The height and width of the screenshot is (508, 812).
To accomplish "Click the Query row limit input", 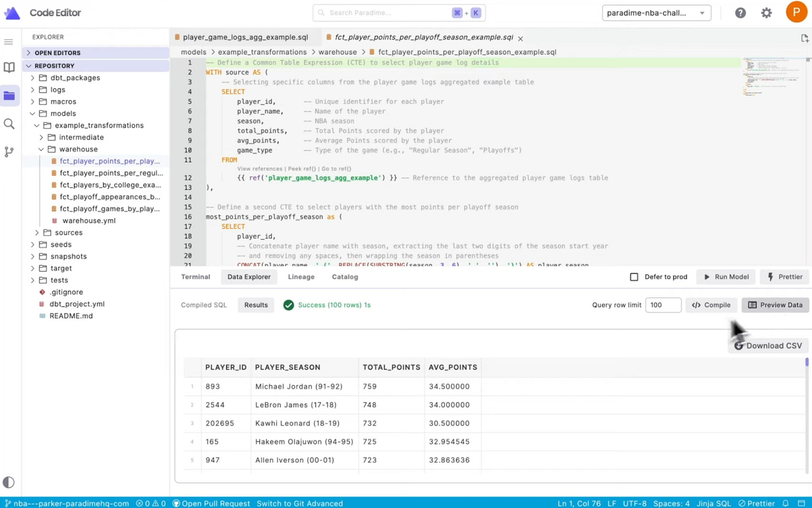I will tap(663, 305).
